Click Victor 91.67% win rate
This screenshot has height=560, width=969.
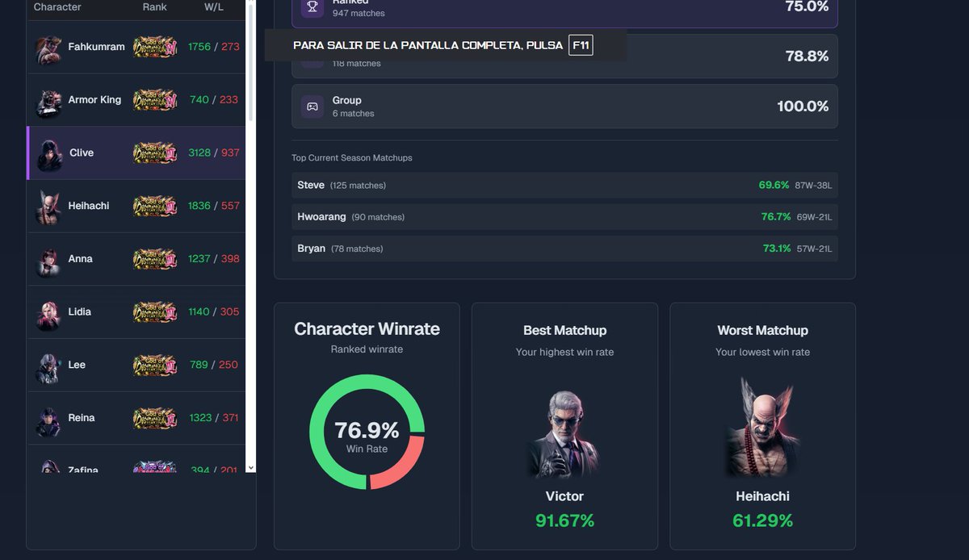pos(564,521)
